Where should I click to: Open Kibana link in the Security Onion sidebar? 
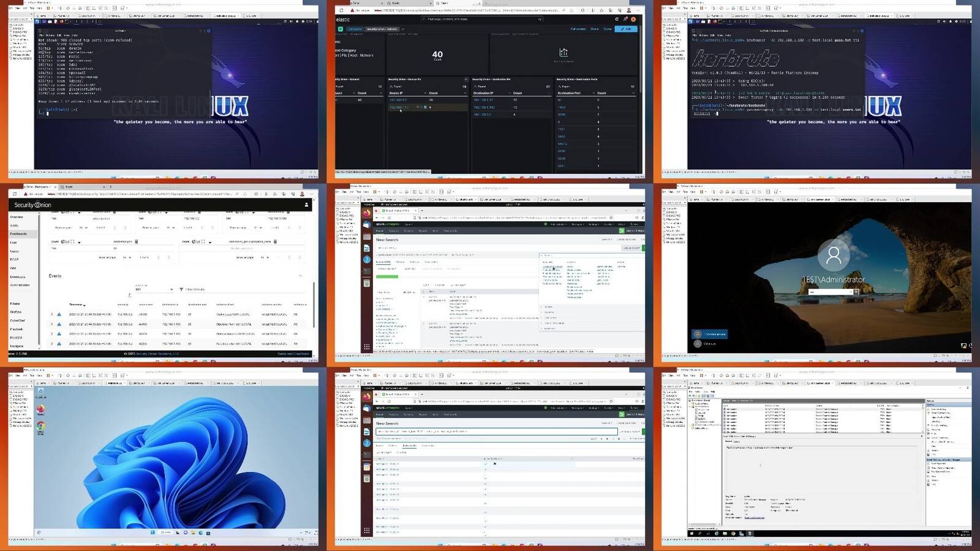pos(15,303)
